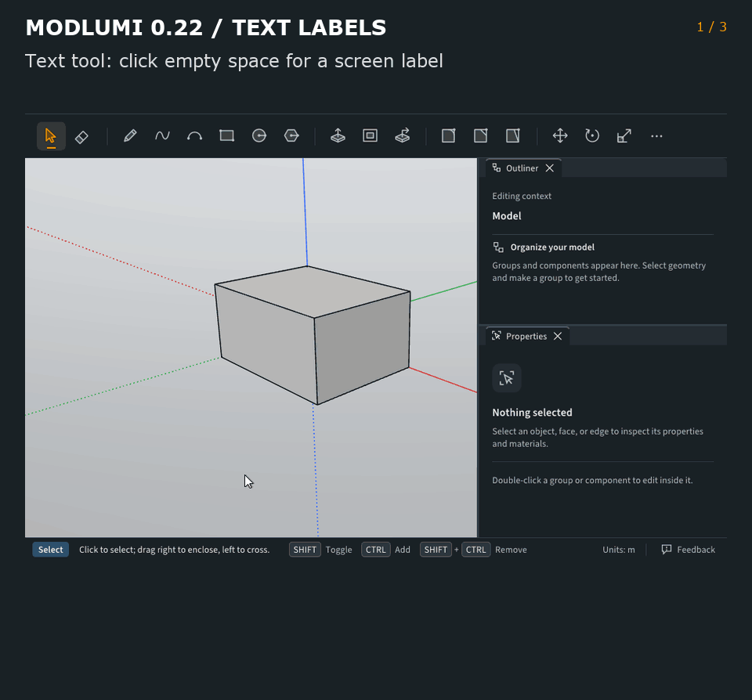
Task: Click the square icon with cut corner
Action: coord(480,136)
